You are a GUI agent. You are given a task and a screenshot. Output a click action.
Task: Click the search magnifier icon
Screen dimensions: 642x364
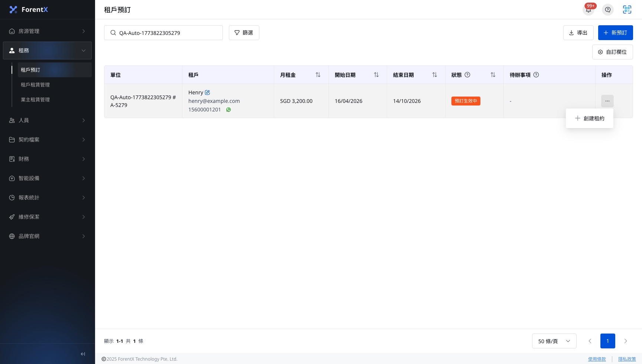tap(113, 33)
